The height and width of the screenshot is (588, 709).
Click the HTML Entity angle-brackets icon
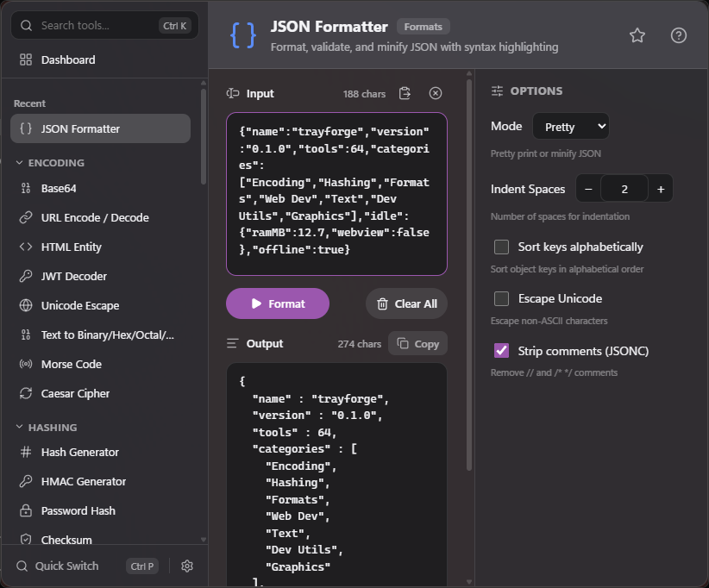pos(26,247)
